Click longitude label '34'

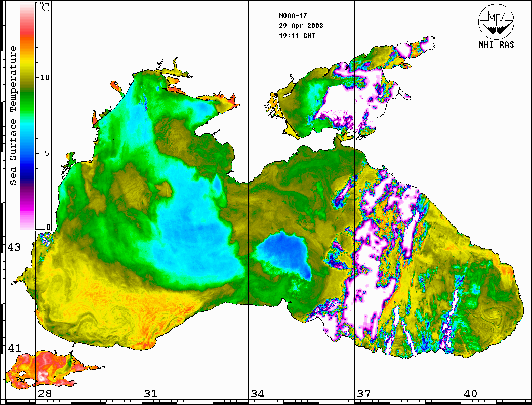pyautogui.click(x=258, y=394)
